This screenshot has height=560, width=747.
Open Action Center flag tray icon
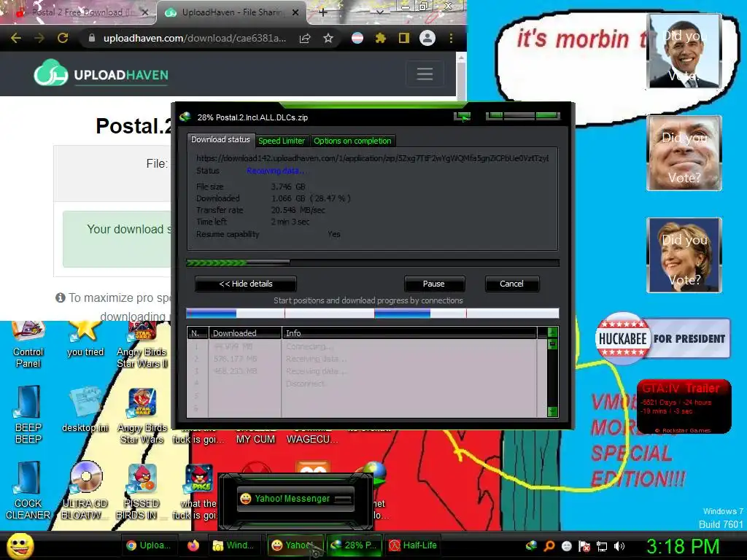(x=584, y=545)
